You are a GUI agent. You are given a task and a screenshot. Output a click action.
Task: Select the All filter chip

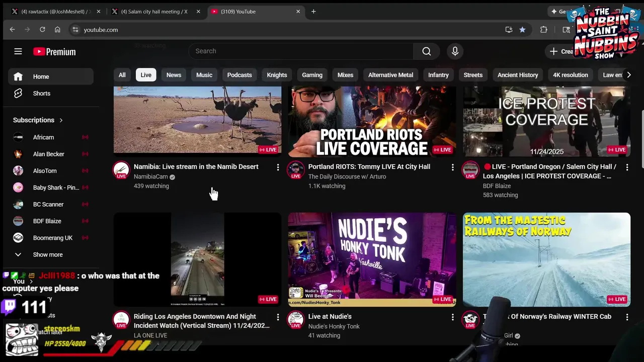click(x=122, y=75)
